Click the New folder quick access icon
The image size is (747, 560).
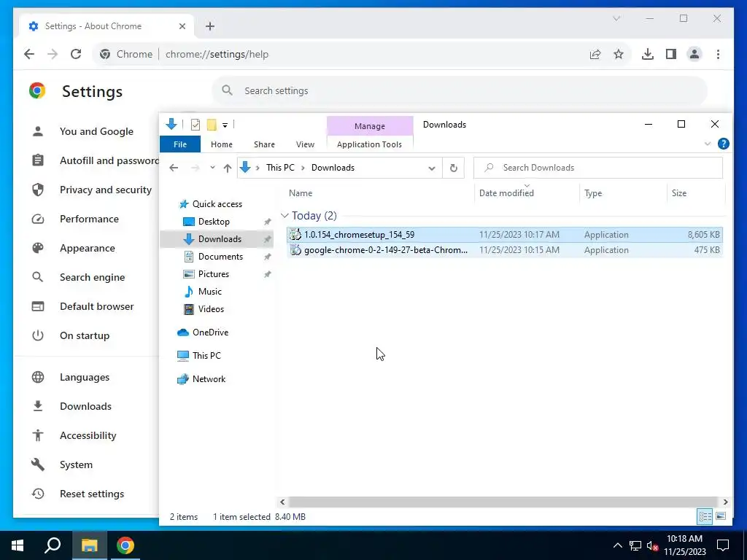(212, 125)
